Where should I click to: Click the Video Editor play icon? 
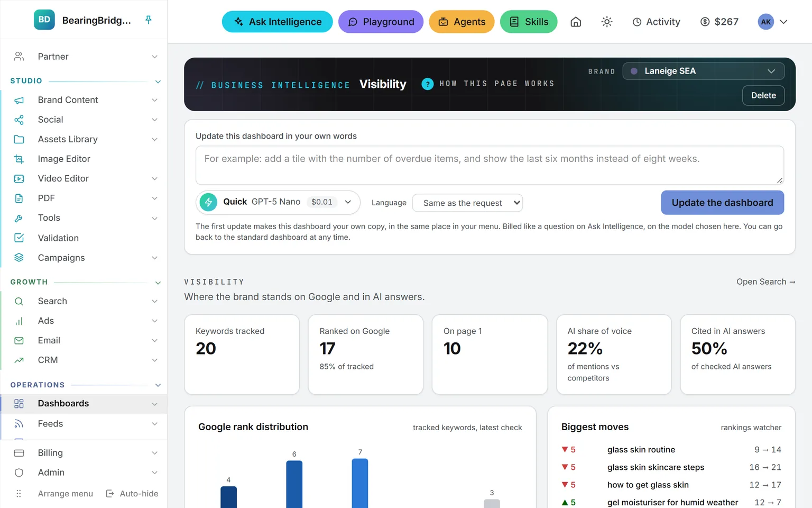tap(19, 178)
